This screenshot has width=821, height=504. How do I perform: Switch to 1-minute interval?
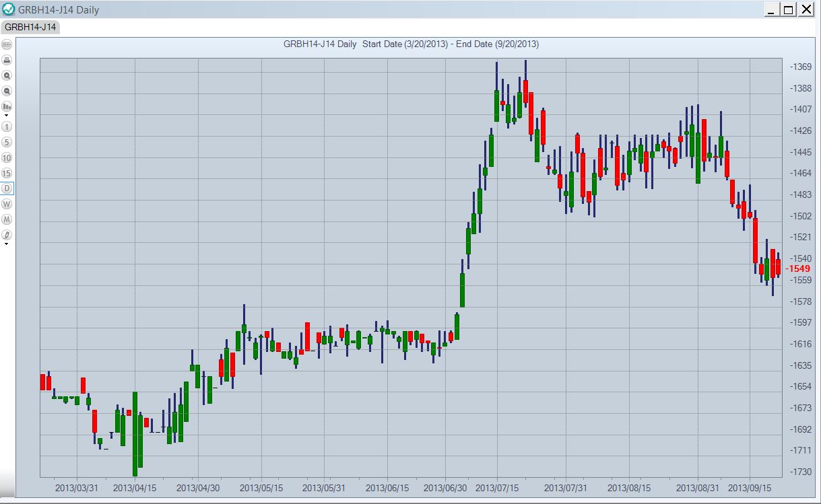click(7, 127)
